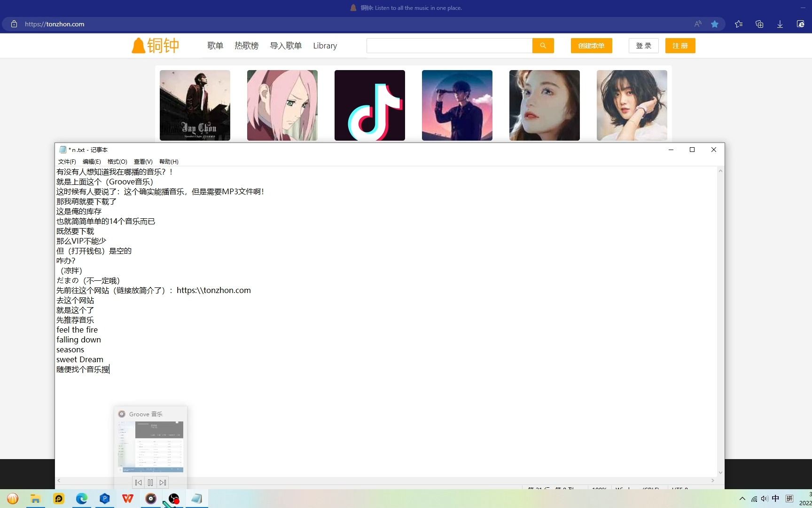Click the line 'sweet Dream' in Notepad

(80, 359)
